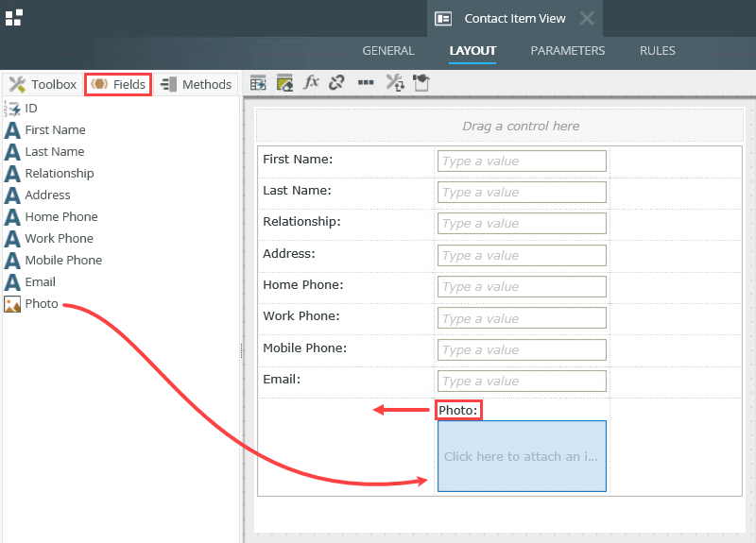The image size is (756, 543).
Task: Select the 'Home Phone:' label on canvas
Action: point(302,285)
